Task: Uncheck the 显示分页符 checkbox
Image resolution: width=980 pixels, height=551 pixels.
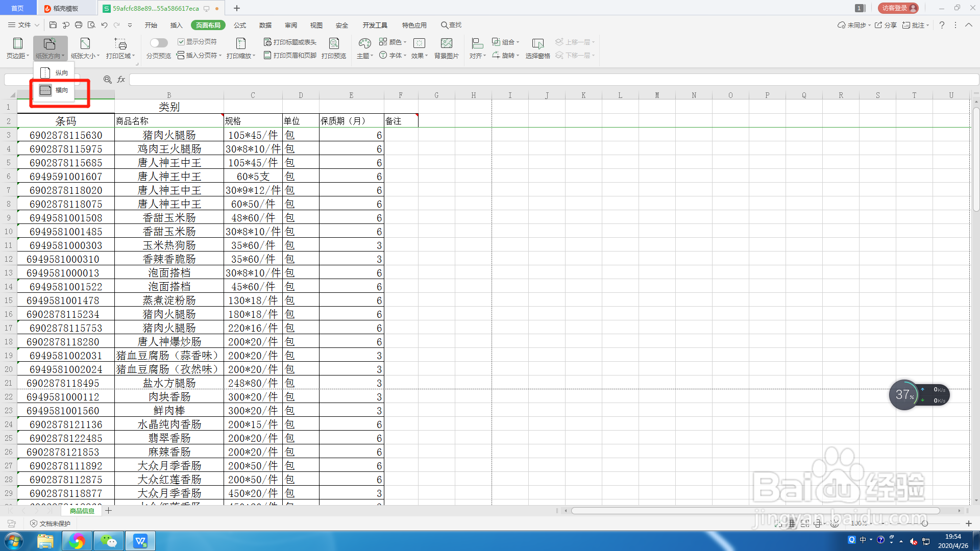Action: point(181,42)
